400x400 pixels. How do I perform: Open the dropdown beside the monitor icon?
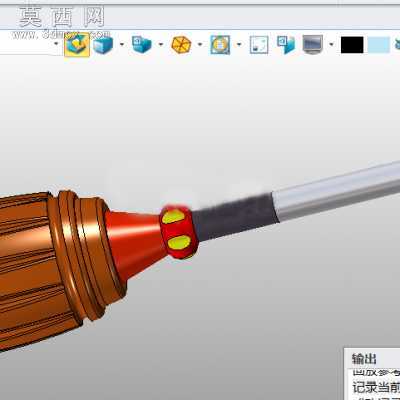tap(331, 44)
